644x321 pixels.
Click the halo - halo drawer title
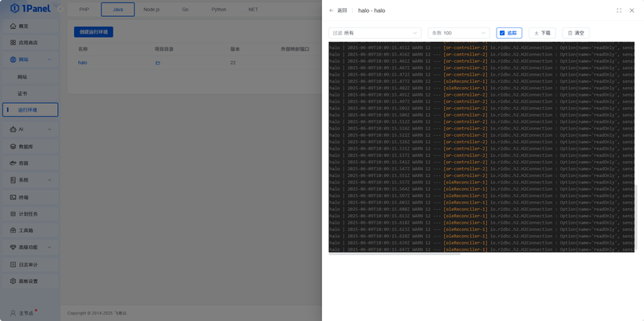click(x=372, y=10)
